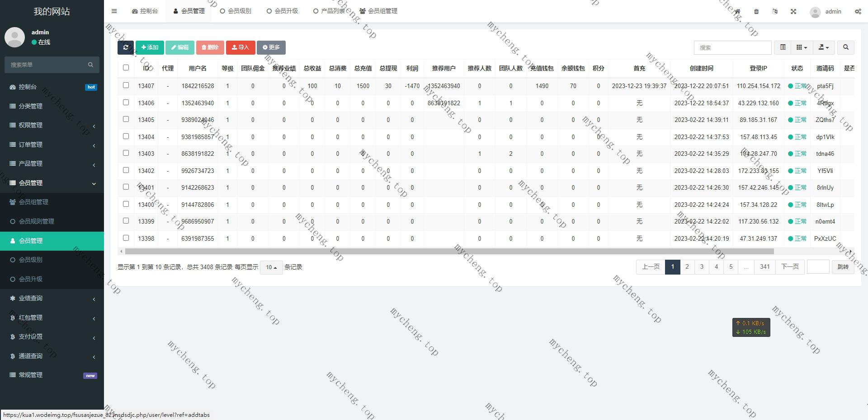This screenshot has width=868, height=420.
Task: Click the trash icon in top bar
Action: [756, 11]
